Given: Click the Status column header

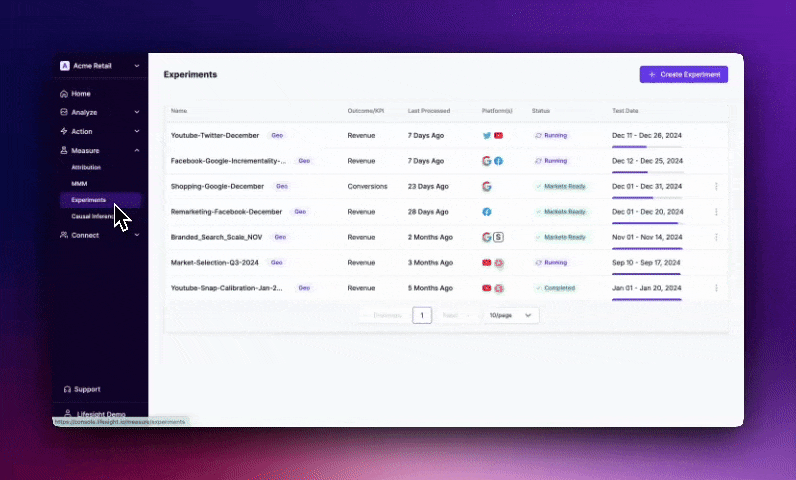Looking at the screenshot, I should coord(541,111).
